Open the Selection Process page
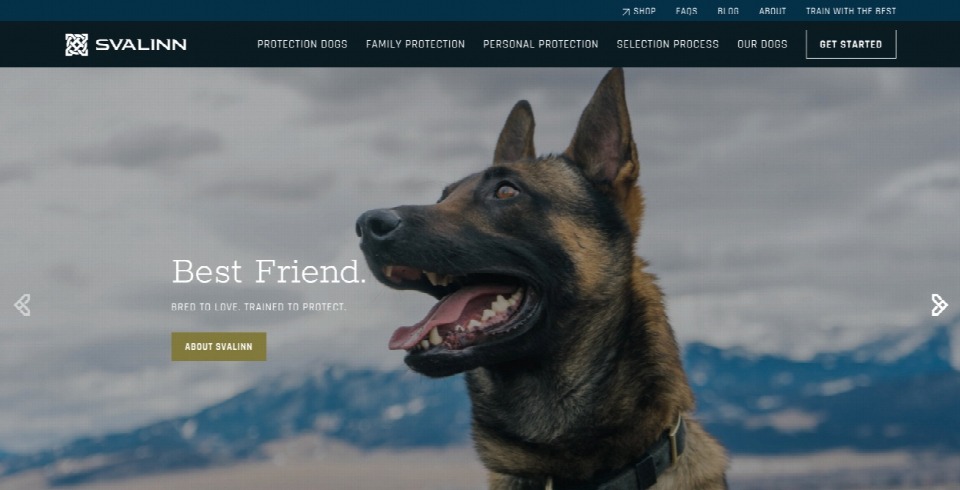 point(667,44)
